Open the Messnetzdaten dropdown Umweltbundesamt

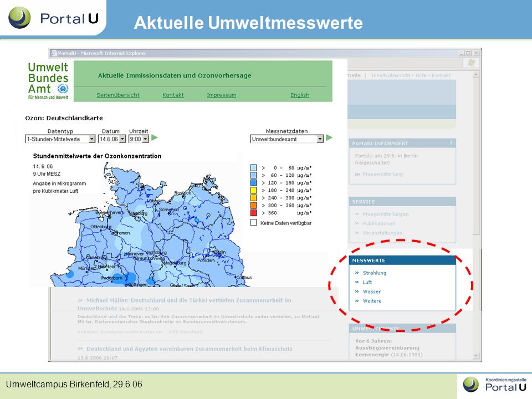287,139
